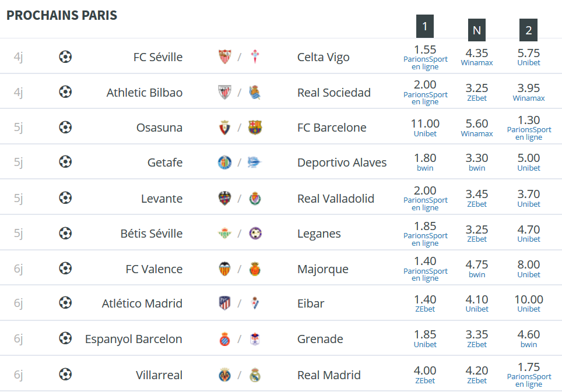Select the column header 1 for home win
The image size is (562, 392).
(x=425, y=26)
